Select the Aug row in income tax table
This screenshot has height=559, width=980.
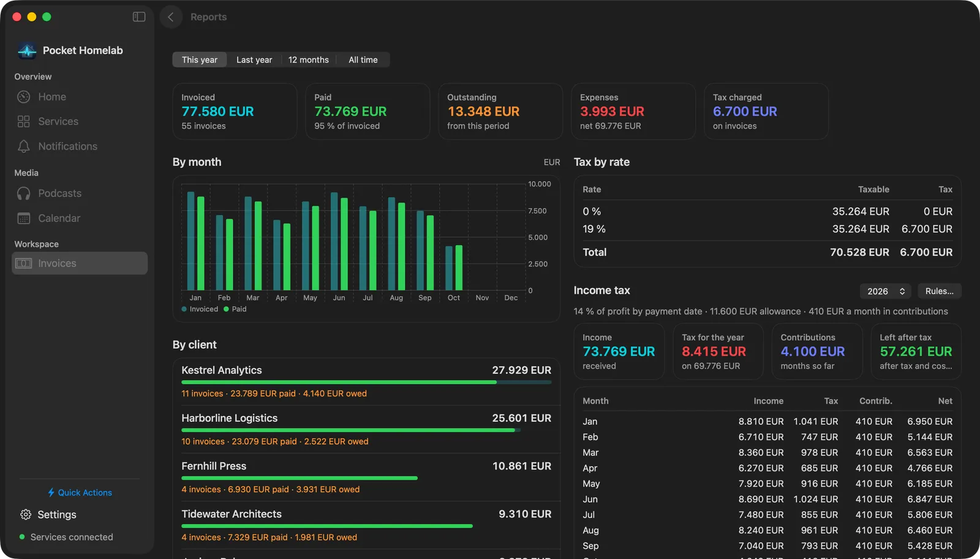point(767,531)
